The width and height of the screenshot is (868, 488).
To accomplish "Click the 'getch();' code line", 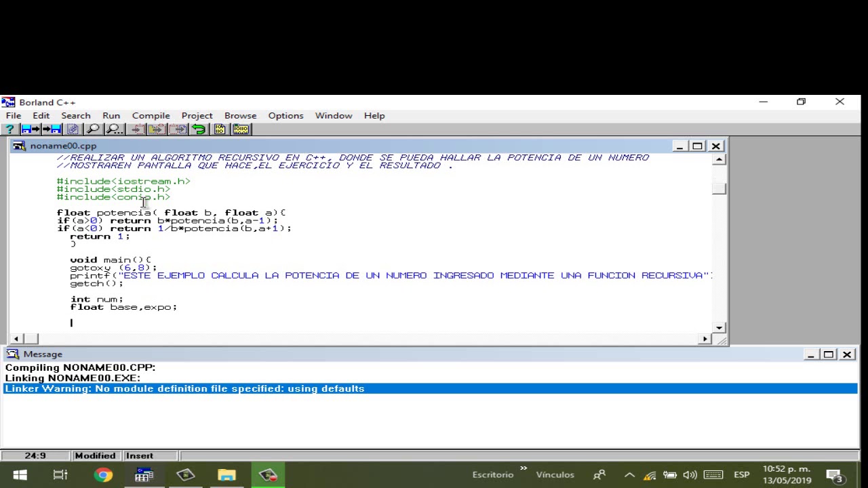I will pyautogui.click(x=96, y=283).
